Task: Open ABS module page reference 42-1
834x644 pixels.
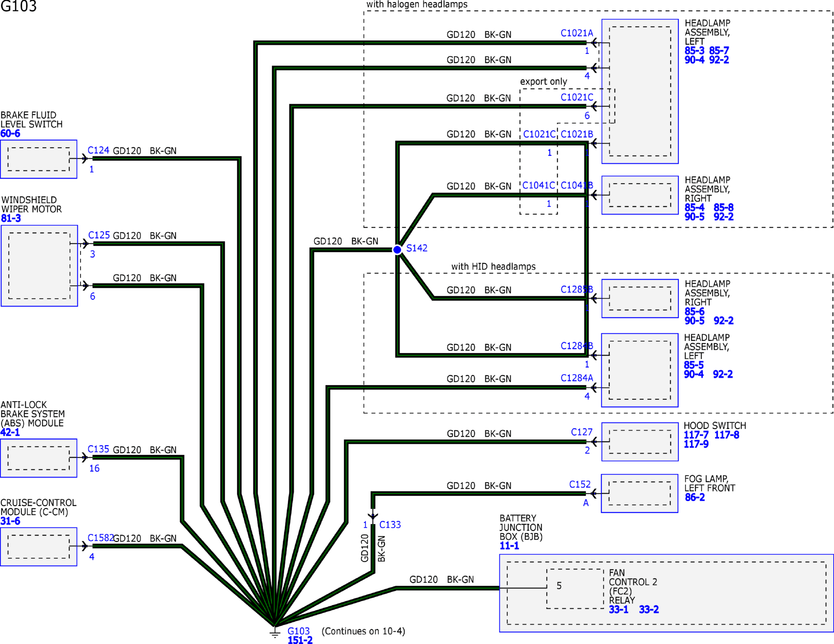Action: click(x=10, y=432)
